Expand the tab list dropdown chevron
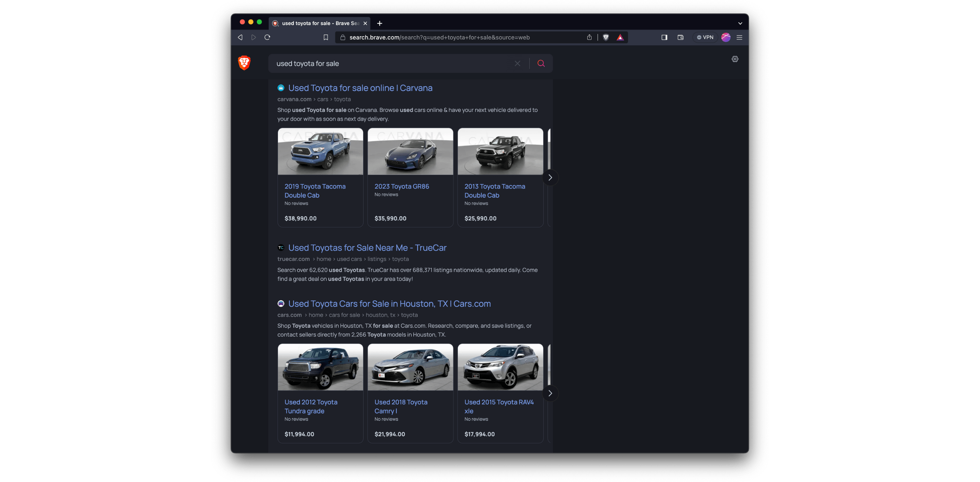Screen dimensions: 980x482 [x=740, y=23]
